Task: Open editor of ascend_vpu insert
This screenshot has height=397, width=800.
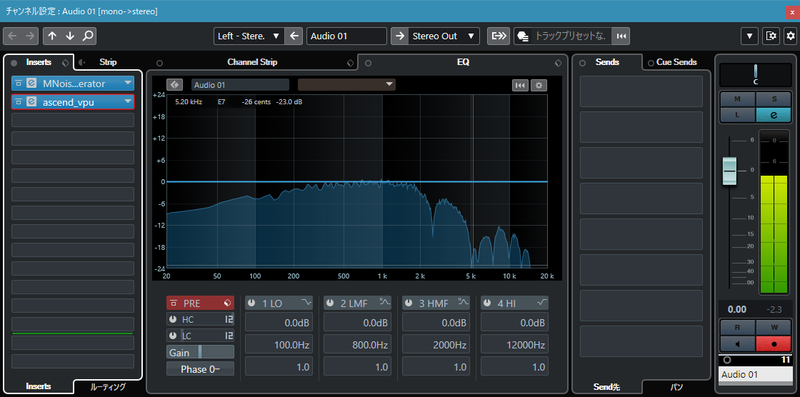Action: coord(32,102)
